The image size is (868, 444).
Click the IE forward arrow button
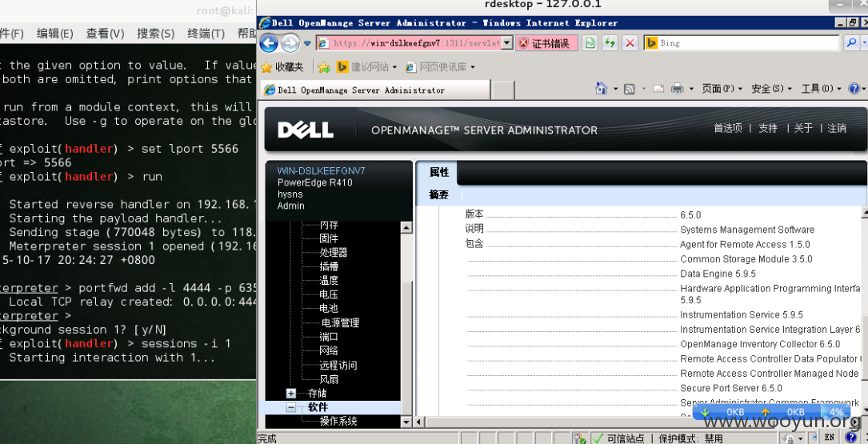tap(290, 43)
